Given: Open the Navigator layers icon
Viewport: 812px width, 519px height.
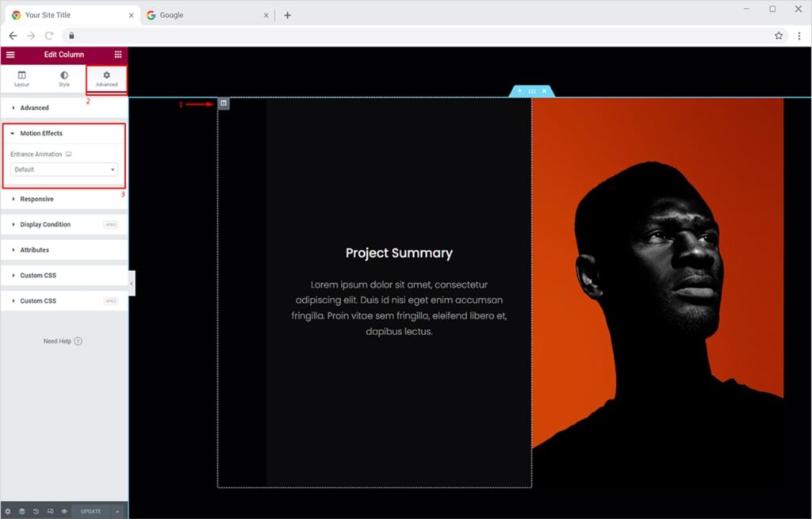Looking at the screenshot, I should point(22,511).
